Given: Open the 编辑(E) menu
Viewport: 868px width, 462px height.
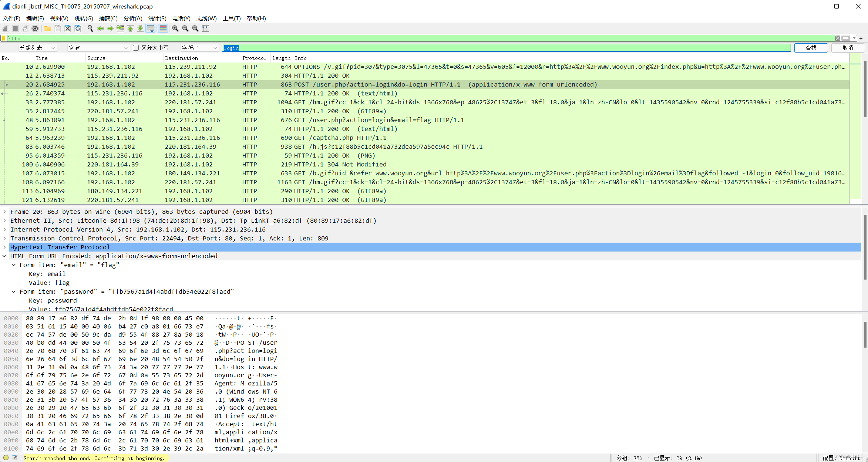Looking at the screenshot, I should click(35, 18).
